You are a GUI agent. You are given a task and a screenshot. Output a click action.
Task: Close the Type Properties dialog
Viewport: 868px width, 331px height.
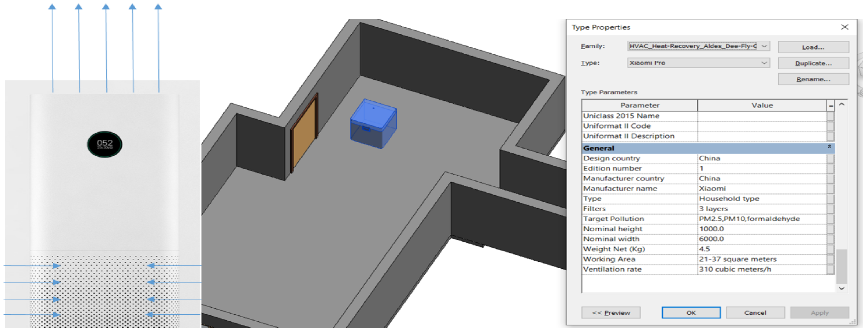(844, 27)
